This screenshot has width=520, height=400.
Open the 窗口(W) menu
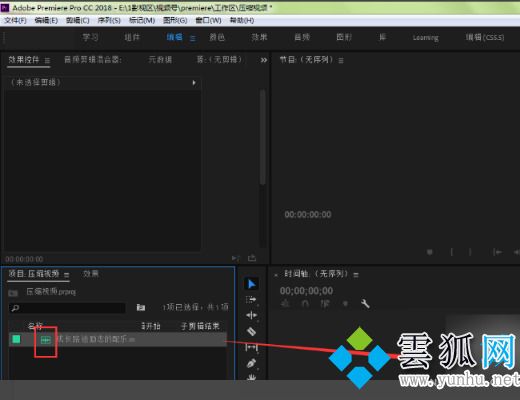click(x=208, y=20)
